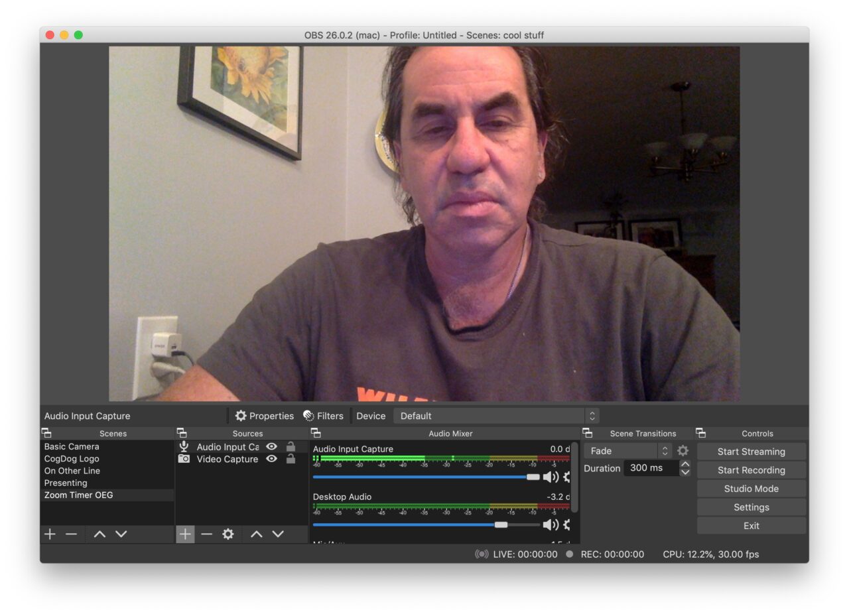Open Audio Input Capture mixer gear settings
849x616 pixels.
(566, 477)
